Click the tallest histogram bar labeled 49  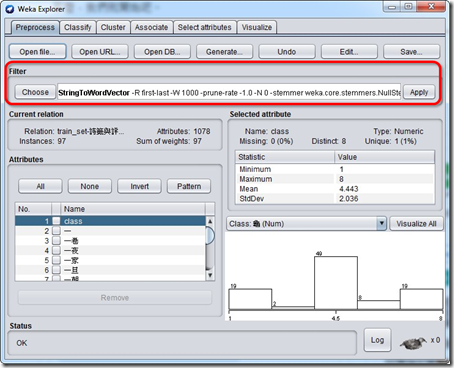coord(336,283)
